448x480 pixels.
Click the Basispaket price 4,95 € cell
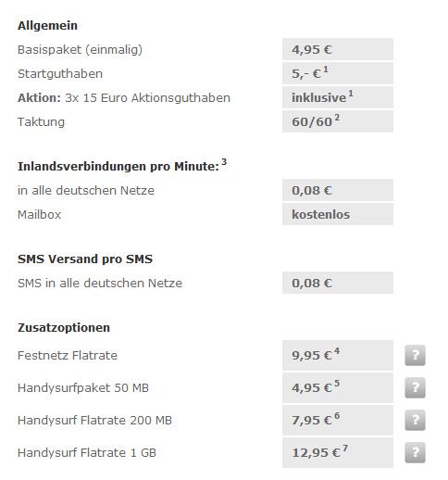338,49
